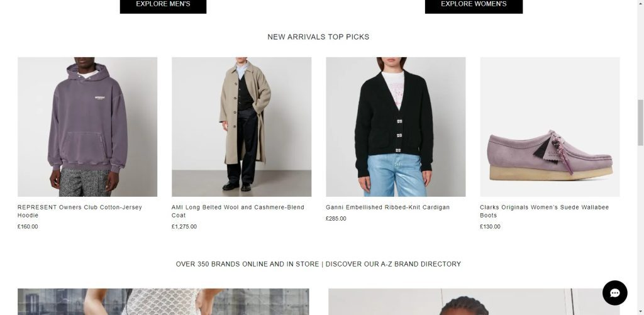
Task: Open the left brand banner image below directory
Action: (163, 302)
